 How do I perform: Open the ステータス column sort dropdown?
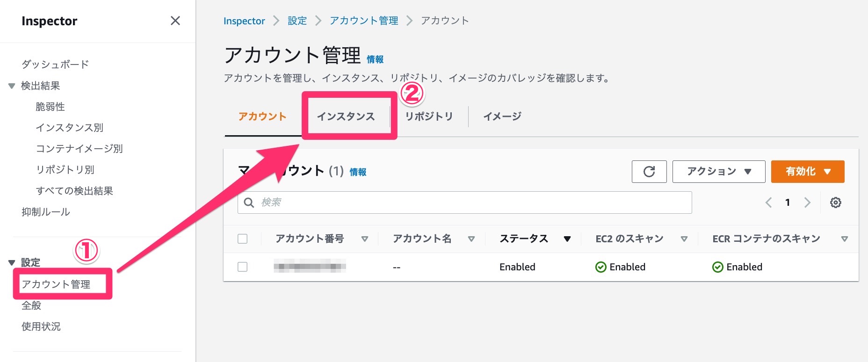point(568,239)
